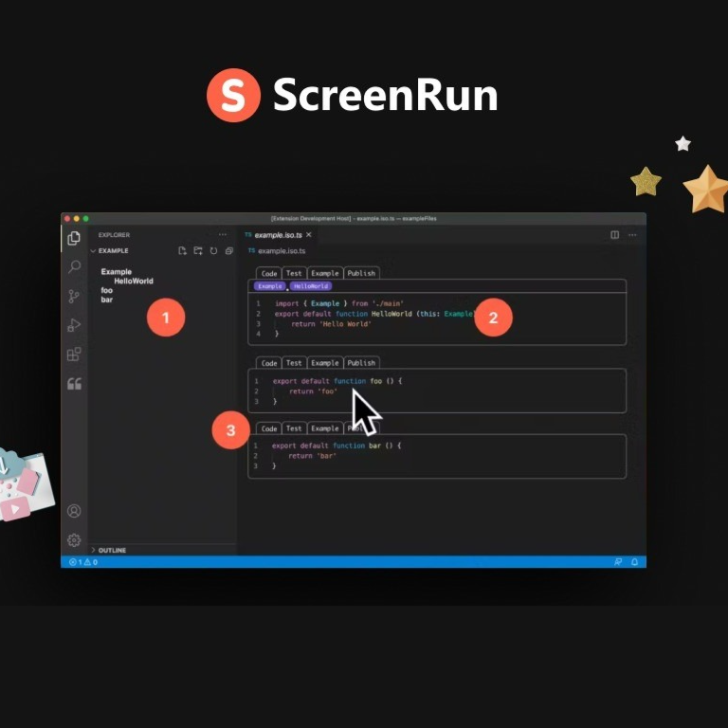Click the purple HelloWorld tag

[311, 286]
